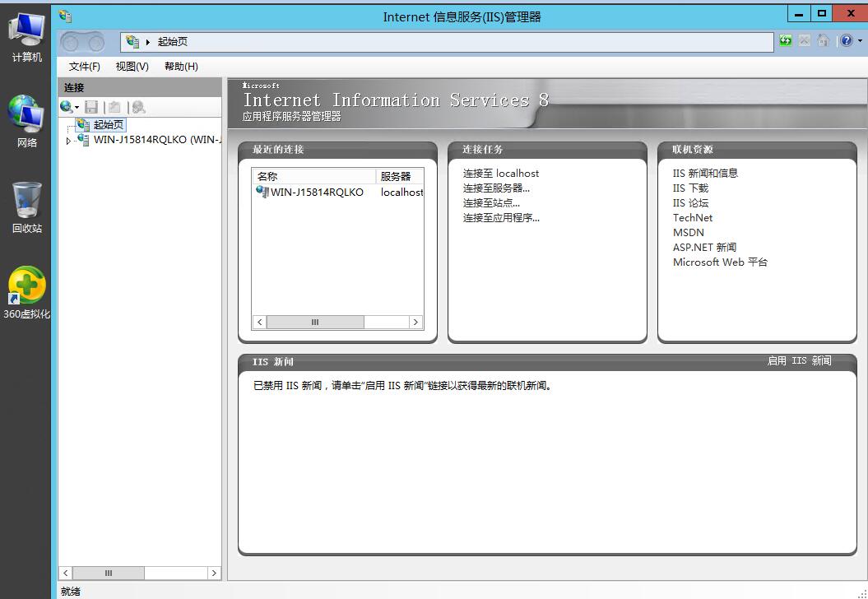868x599 pixels.
Task: Expand the WIN-J15814RQLKO server tree node
Action: (68, 141)
